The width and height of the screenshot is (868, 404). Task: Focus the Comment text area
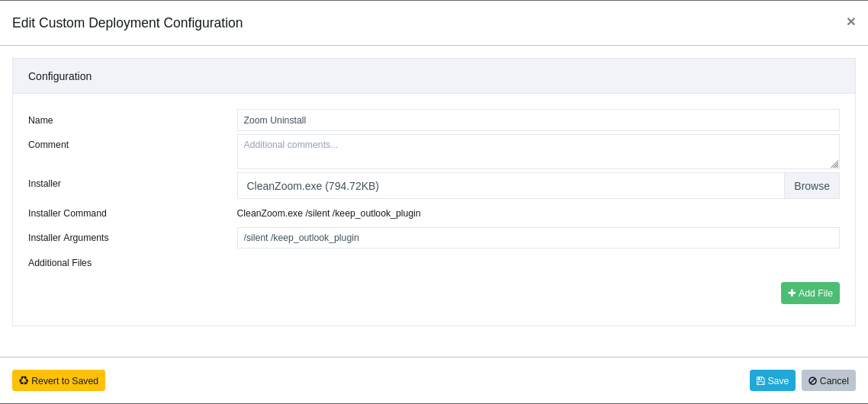click(538, 152)
